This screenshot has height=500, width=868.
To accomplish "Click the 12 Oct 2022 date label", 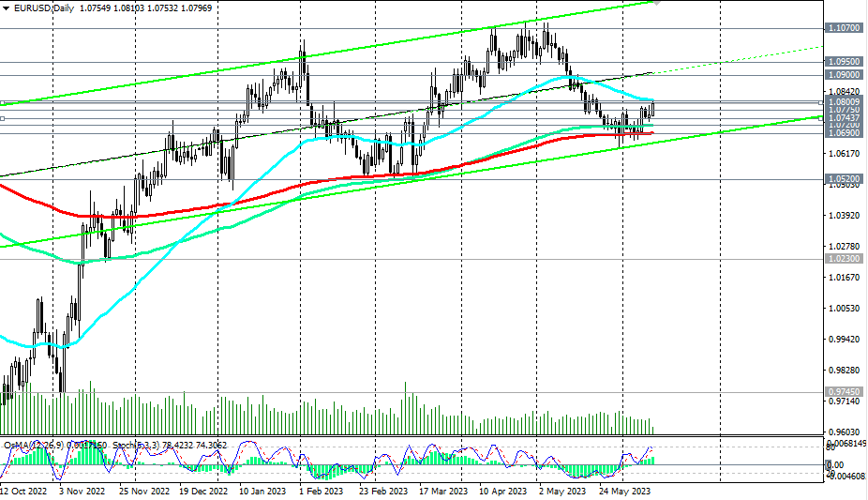I will [x=23, y=492].
